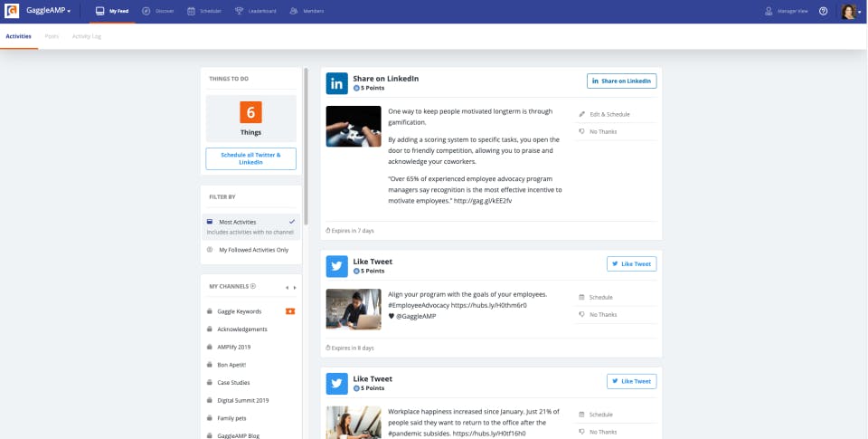Viewport: 868px width, 439px height.
Task: Click the GaggleAMP logo icon
Action: pos(12,11)
